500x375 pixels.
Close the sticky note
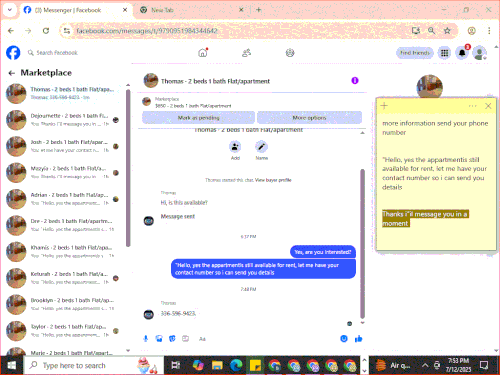(x=488, y=106)
